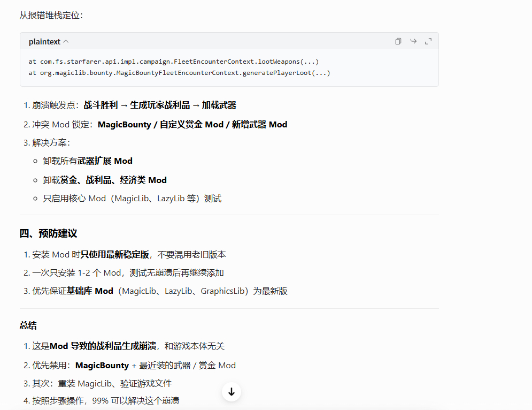The width and height of the screenshot is (532, 410).
Task: Click the share arrow icon on code block
Action: 413,41
